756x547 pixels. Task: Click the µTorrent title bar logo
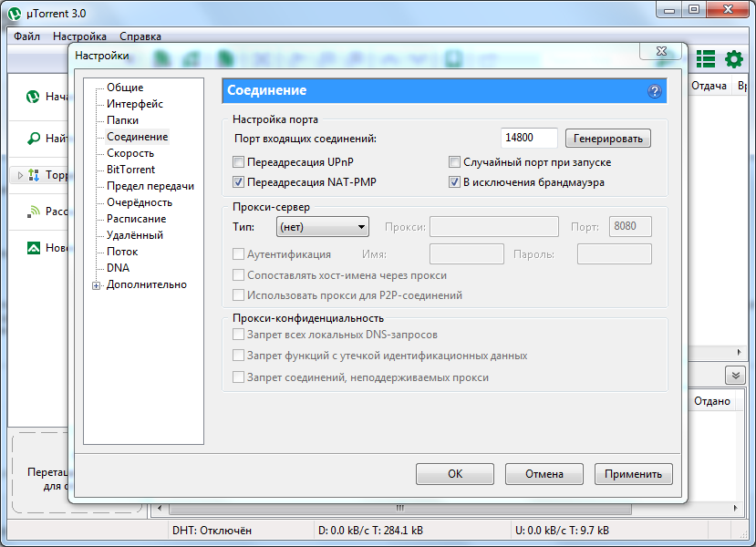15,14
